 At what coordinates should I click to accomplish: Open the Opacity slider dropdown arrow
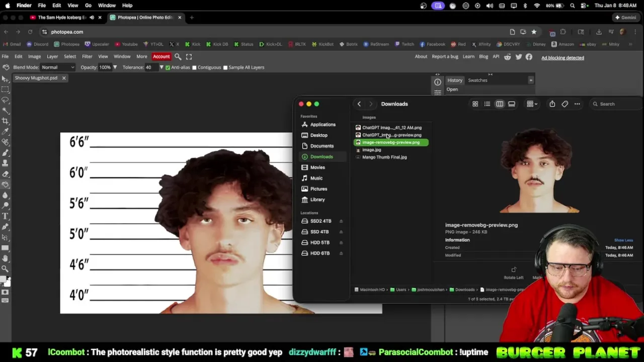[x=115, y=67]
